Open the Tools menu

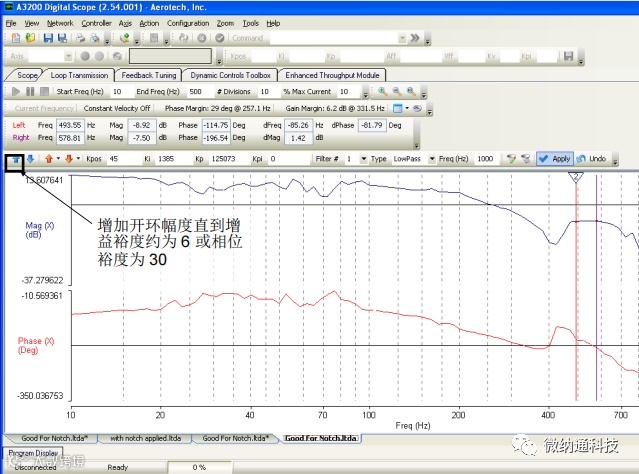click(251, 23)
